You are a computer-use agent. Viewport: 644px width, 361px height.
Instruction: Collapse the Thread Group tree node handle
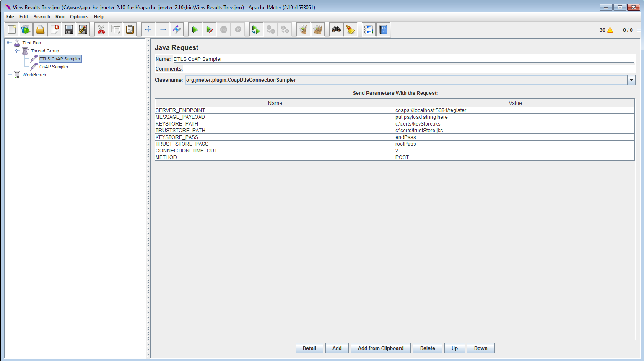click(x=16, y=51)
